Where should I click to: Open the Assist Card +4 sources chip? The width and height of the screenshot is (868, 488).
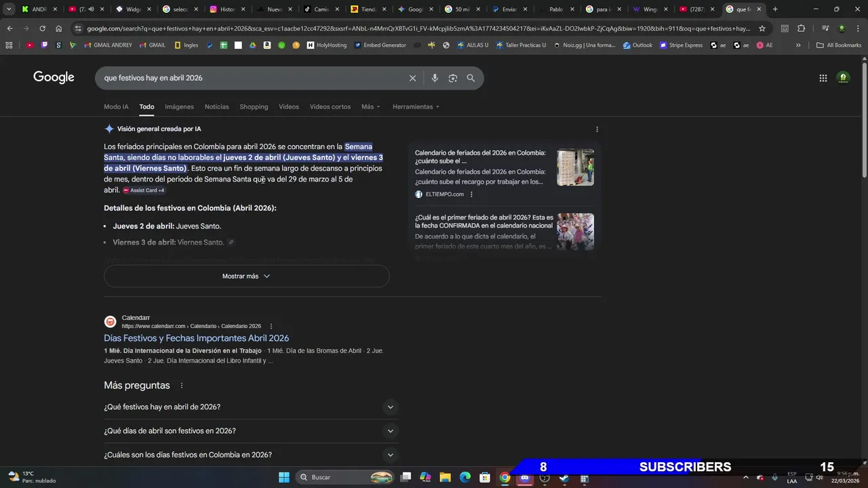[144, 190]
